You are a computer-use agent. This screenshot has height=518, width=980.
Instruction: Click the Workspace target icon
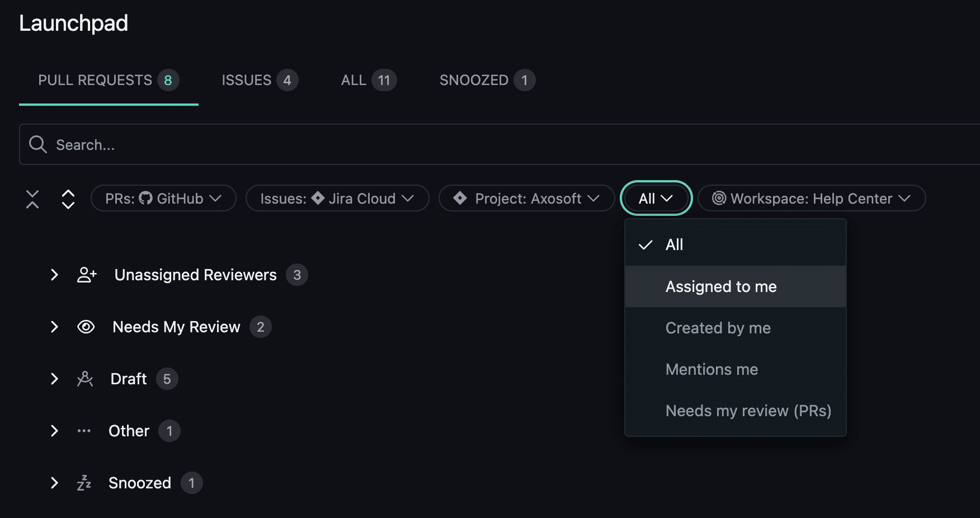click(x=719, y=198)
